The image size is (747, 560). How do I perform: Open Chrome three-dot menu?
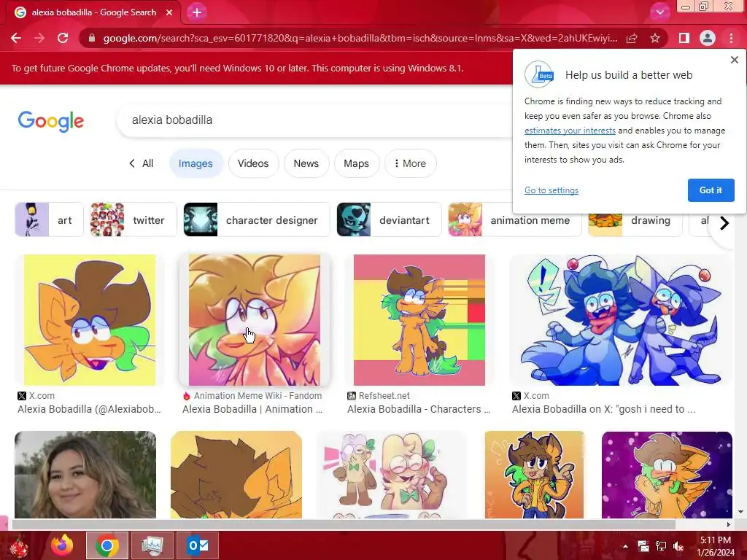[x=731, y=38]
